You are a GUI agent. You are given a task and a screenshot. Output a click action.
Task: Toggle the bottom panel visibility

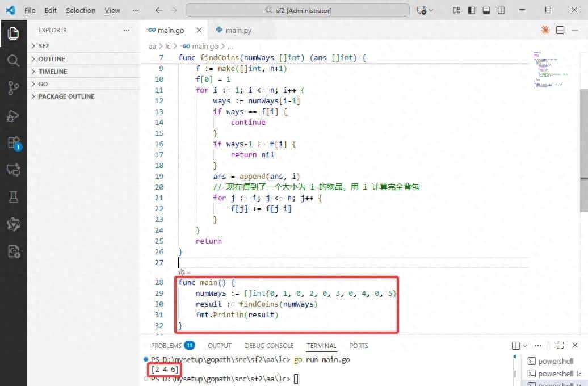point(486,10)
